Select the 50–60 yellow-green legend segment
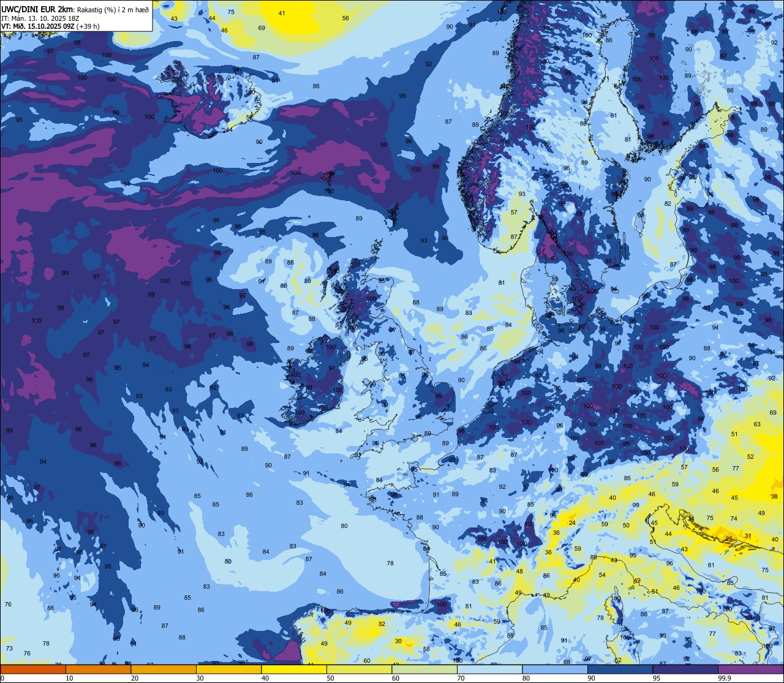 359,669
